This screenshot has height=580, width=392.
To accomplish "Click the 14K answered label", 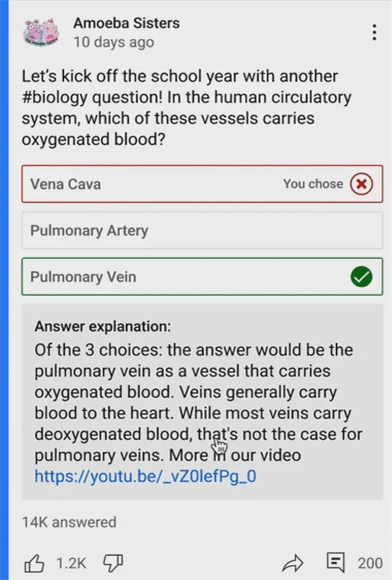I will [x=69, y=522].
